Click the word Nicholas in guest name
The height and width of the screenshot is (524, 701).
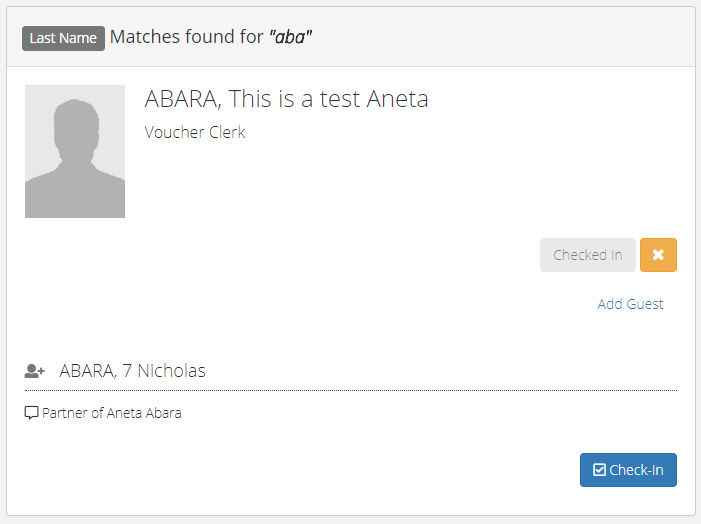point(171,371)
